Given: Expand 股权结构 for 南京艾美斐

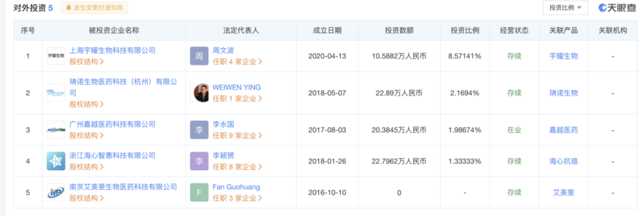Looking at the screenshot, I should coord(86,198).
